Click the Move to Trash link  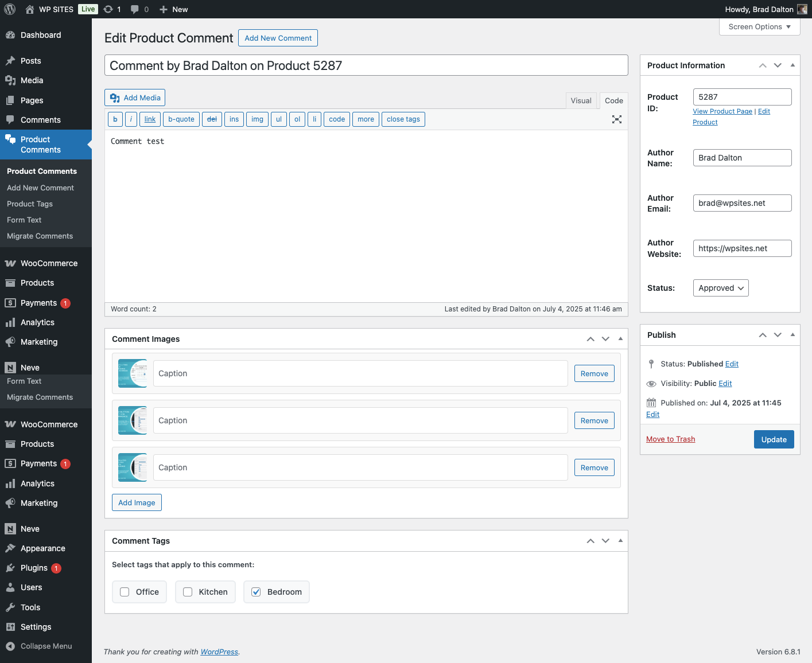(x=670, y=439)
